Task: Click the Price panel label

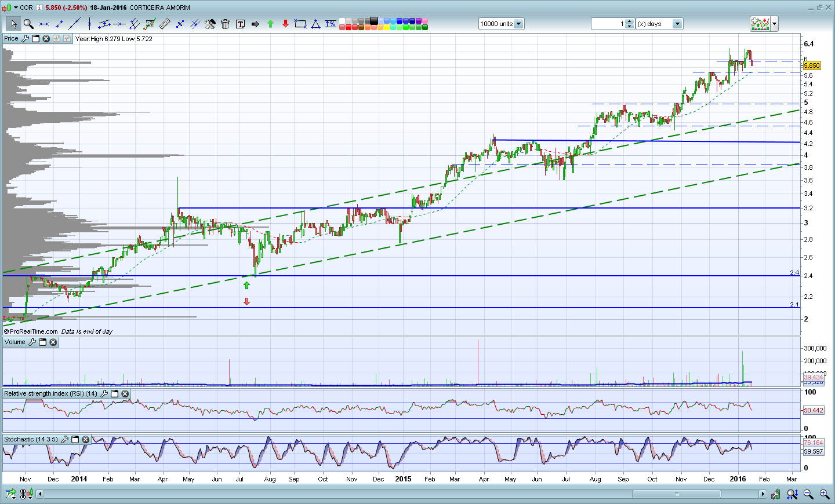Action: point(11,38)
